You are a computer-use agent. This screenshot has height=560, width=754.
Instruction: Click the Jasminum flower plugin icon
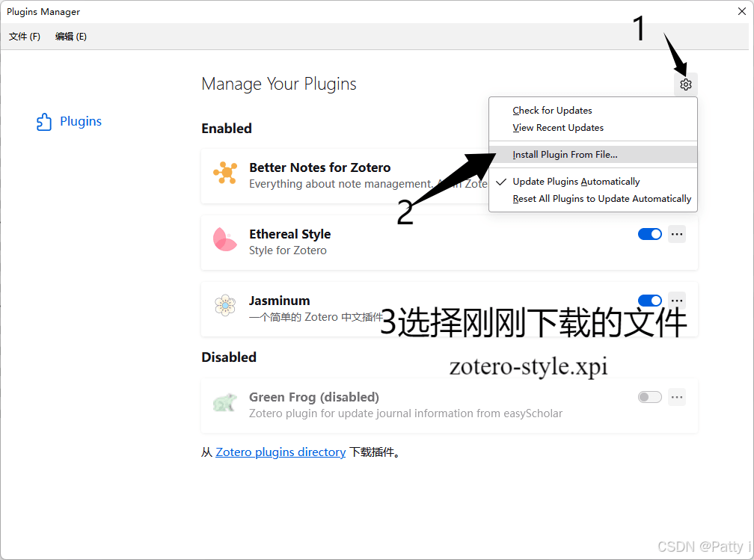pyautogui.click(x=225, y=305)
